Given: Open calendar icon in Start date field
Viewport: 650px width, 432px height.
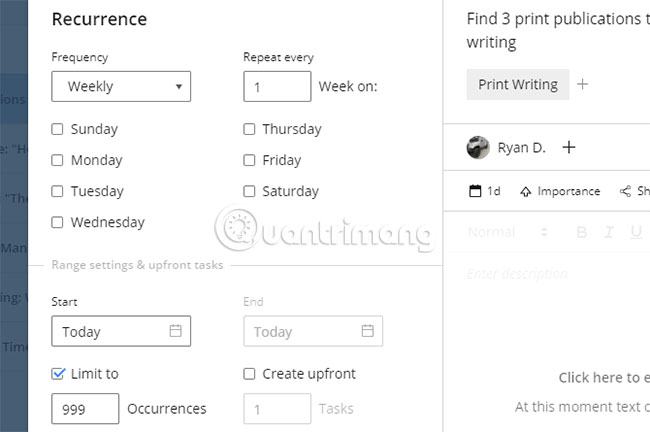Looking at the screenshot, I should (176, 331).
